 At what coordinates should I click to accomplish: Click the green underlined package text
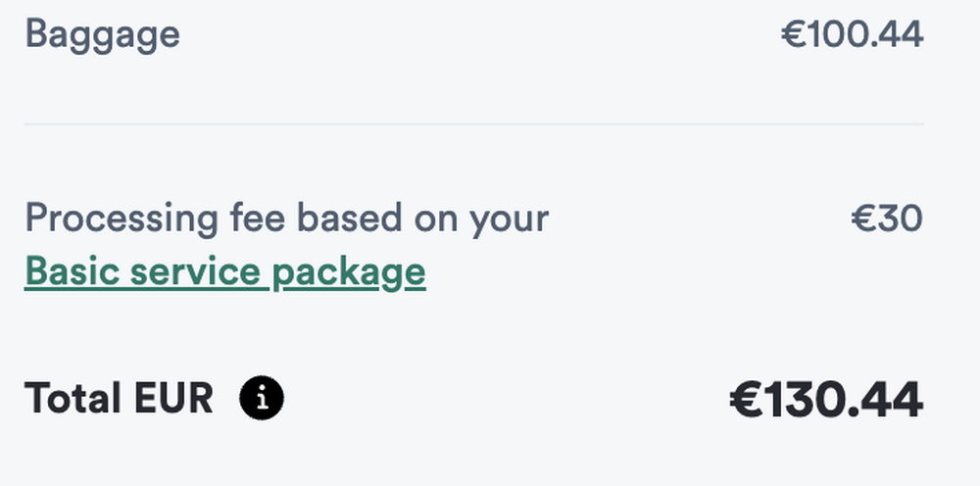[x=225, y=272]
